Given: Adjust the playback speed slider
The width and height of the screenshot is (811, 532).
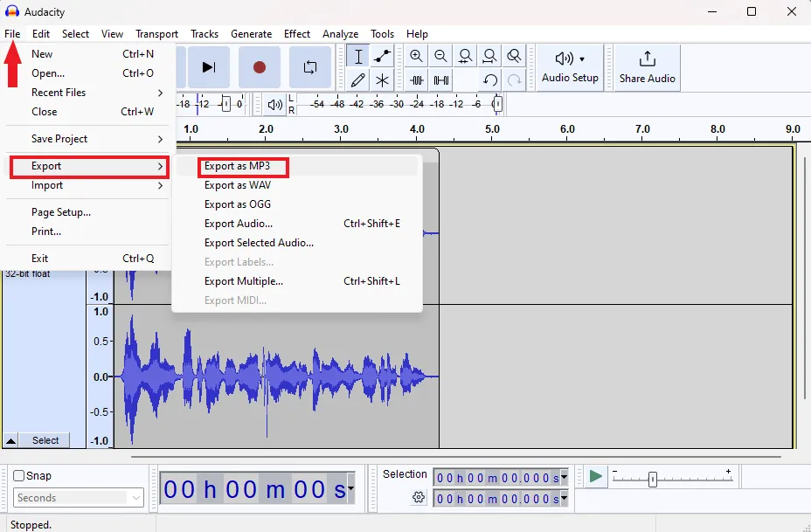Looking at the screenshot, I should point(653,480).
